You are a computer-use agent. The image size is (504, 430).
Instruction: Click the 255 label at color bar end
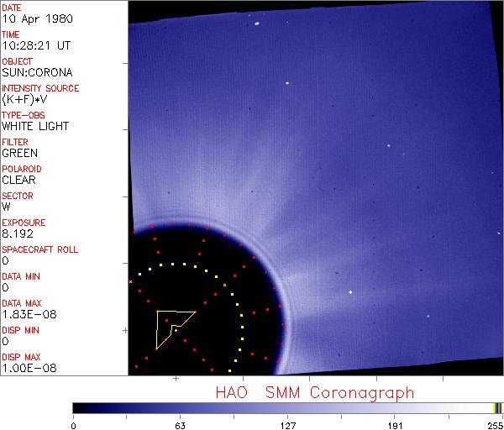coord(494,424)
